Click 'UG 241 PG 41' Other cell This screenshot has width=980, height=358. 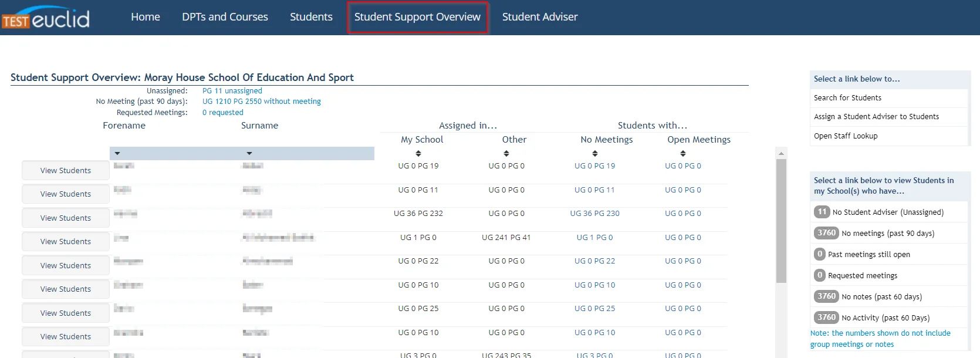(x=506, y=238)
